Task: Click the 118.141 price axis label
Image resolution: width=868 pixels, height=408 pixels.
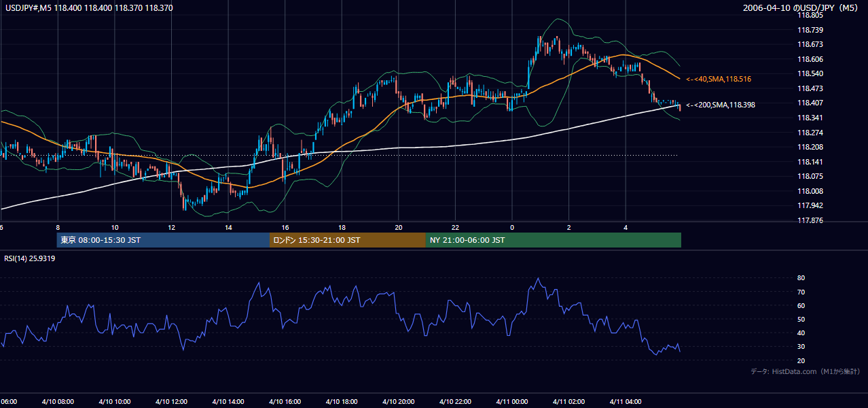Action: 810,162
